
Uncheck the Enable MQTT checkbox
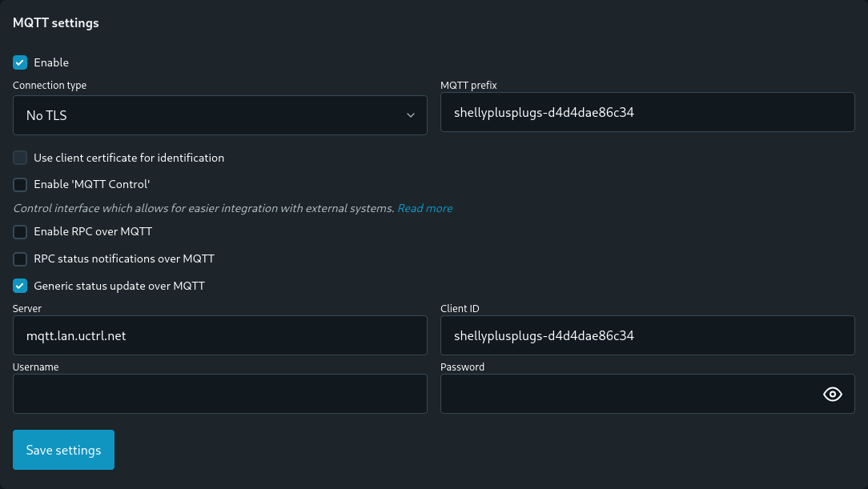coord(21,62)
